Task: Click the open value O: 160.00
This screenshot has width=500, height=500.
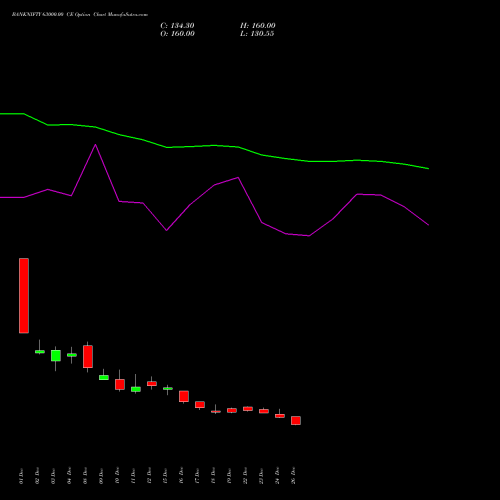Action: pyautogui.click(x=177, y=34)
